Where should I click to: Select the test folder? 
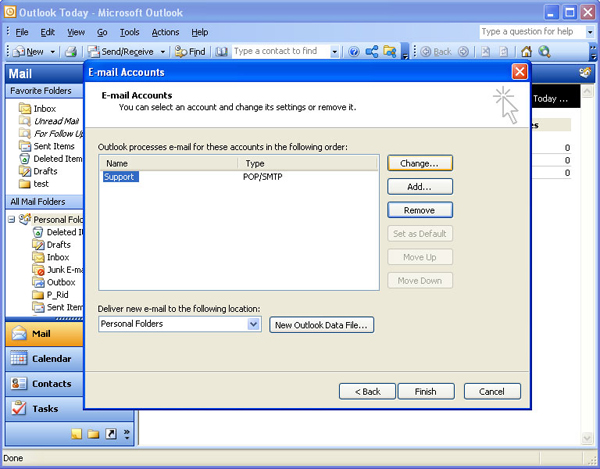click(34, 184)
